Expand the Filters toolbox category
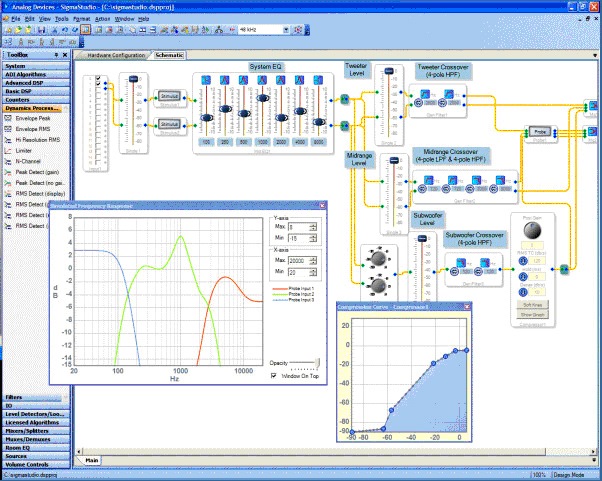602x481 pixels. pyautogui.click(x=36, y=397)
